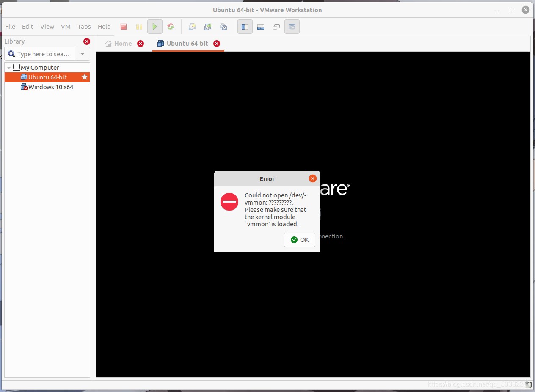The height and width of the screenshot is (392, 535).
Task: Click the full screen toolbar icon
Action: (276, 27)
